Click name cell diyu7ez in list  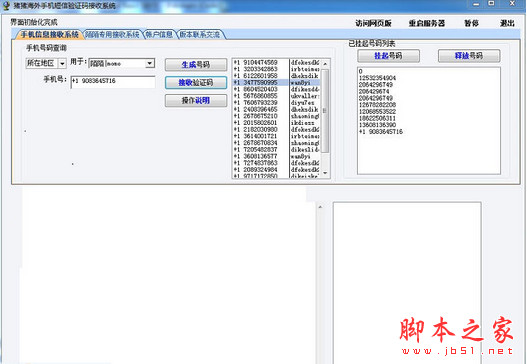tap(303, 103)
